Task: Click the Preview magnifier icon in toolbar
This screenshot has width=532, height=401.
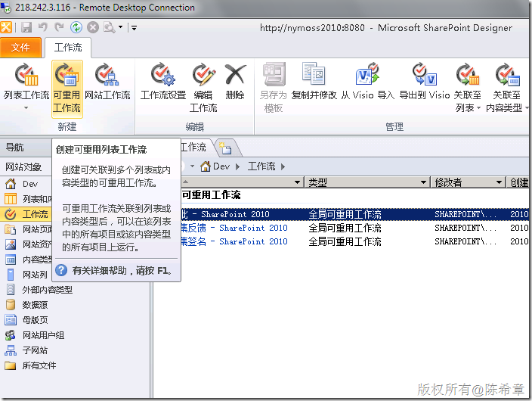Action: [109, 27]
